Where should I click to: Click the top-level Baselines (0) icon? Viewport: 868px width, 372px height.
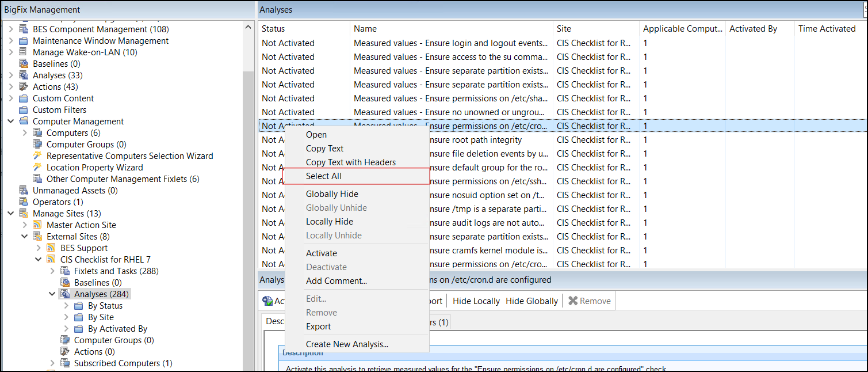tap(24, 64)
